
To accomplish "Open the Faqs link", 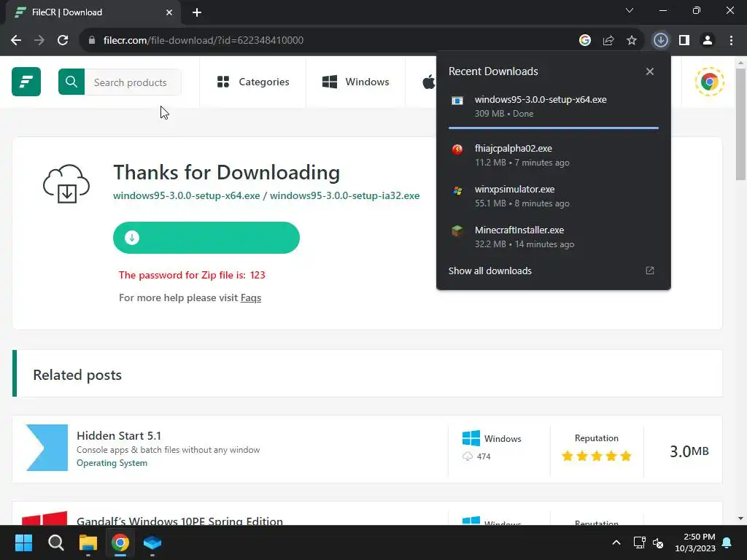I will [251, 297].
